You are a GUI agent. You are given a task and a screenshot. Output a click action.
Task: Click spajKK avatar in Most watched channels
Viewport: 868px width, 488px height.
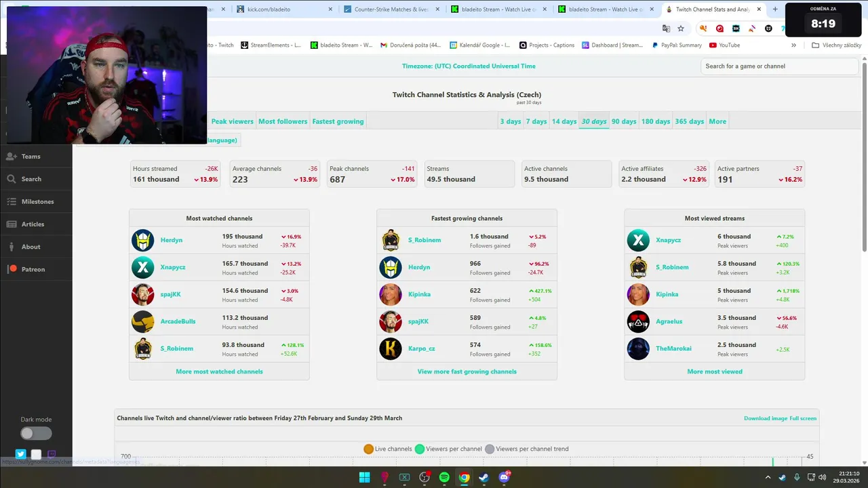point(143,294)
